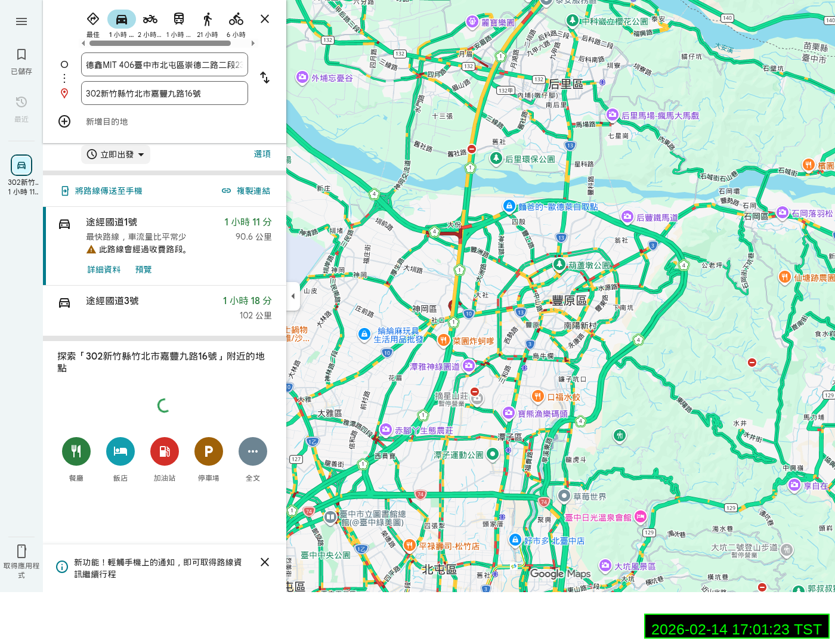Click the destination address input field
835x644 pixels.
coord(165,93)
